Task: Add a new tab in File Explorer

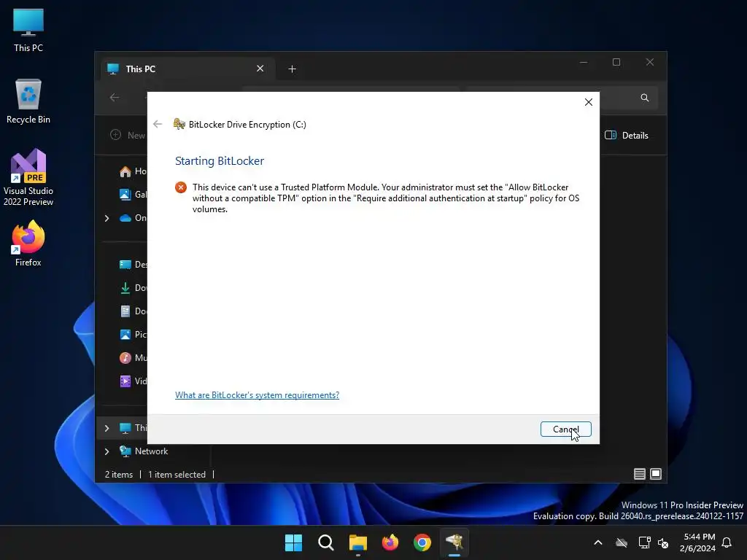Action: [292, 69]
